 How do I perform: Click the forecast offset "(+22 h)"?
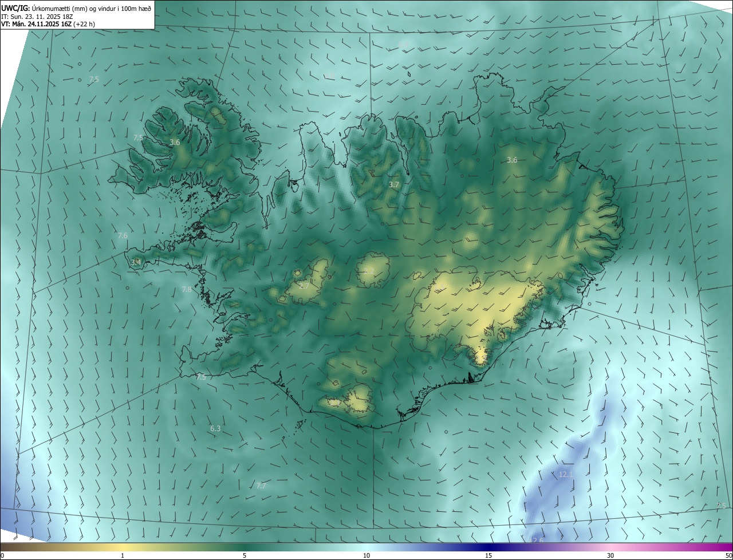pos(84,25)
